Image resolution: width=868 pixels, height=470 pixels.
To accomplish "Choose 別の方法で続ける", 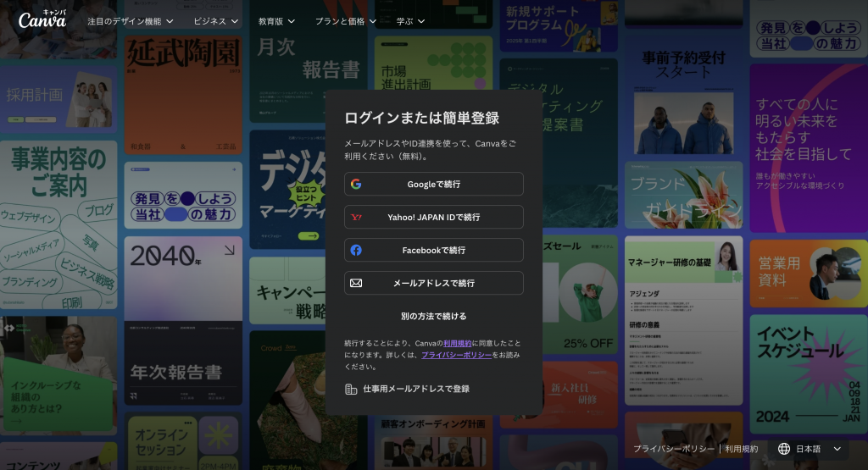I will pos(433,316).
